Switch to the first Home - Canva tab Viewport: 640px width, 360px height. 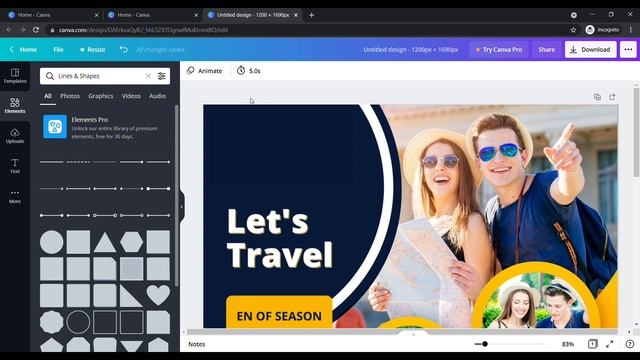click(x=53, y=15)
